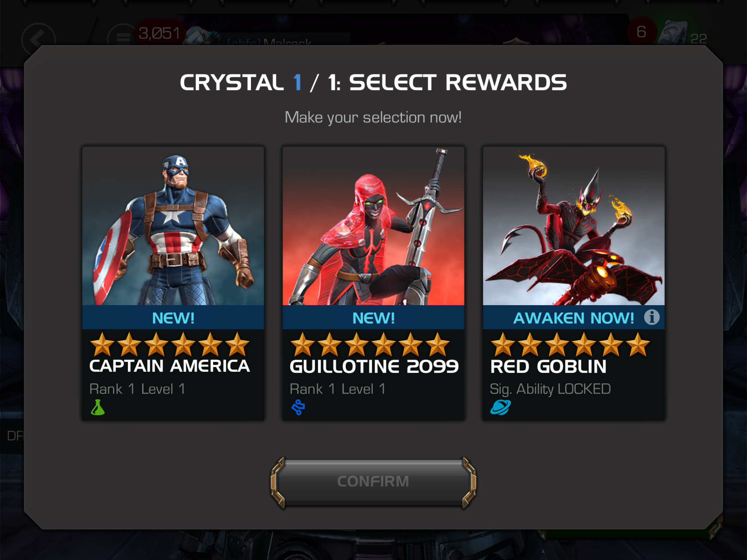Select the Captain America champion portrait

click(x=173, y=226)
